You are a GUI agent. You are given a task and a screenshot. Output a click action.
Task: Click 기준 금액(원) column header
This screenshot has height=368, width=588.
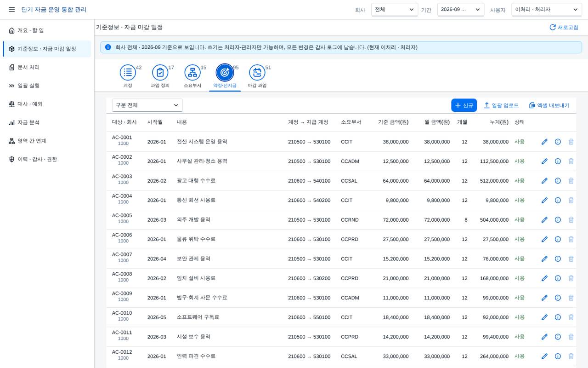pos(393,122)
